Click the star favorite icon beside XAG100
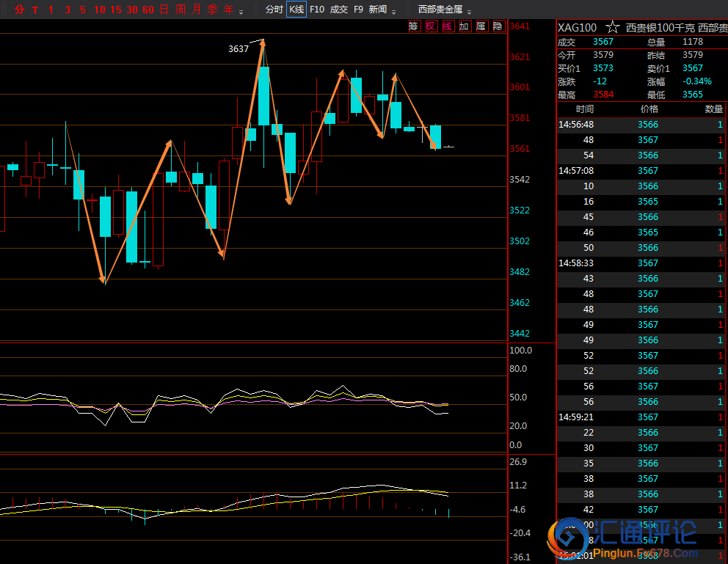Viewport: 728px width, 564px height. coord(612,27)
